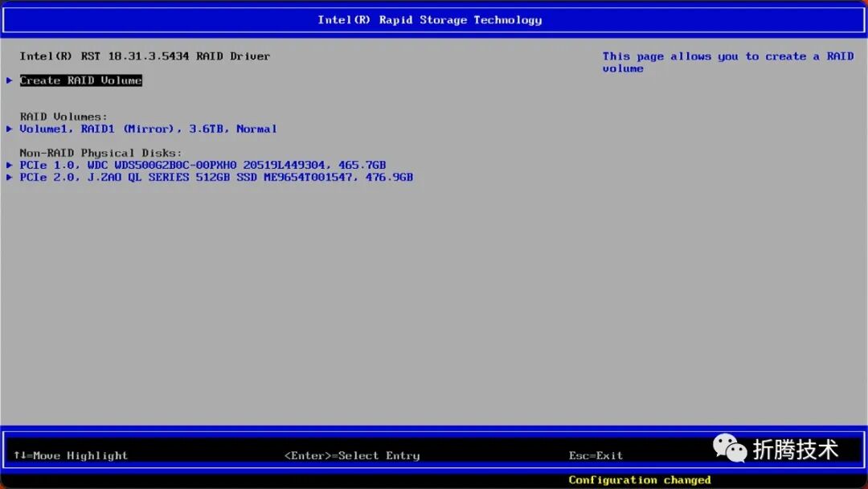Click the help text about creating a RAID volume
This screenshot has height=489, width=868.
point(728,62)
